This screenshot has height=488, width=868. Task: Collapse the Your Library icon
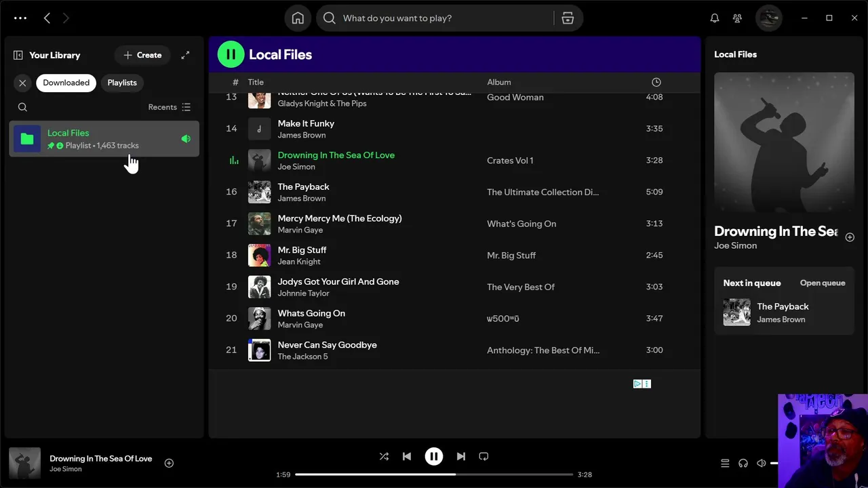(x=18, y=55)
